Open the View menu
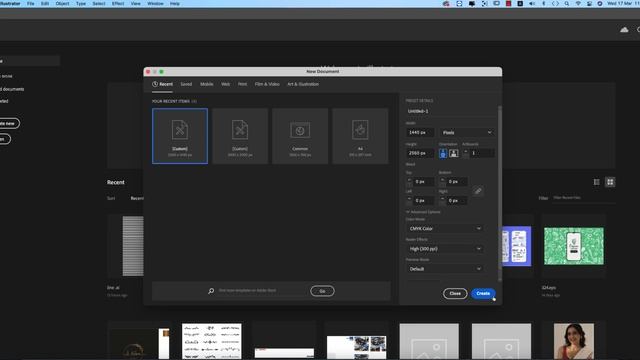640x360 pixels. pyautogui.click(x=136, y=4)
